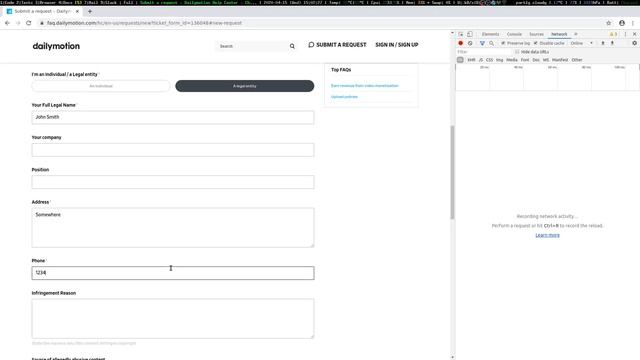Click the page vertical scrollbar thumb
The image size is (640, 360).
pyautogui.click(x=452, y=172)
